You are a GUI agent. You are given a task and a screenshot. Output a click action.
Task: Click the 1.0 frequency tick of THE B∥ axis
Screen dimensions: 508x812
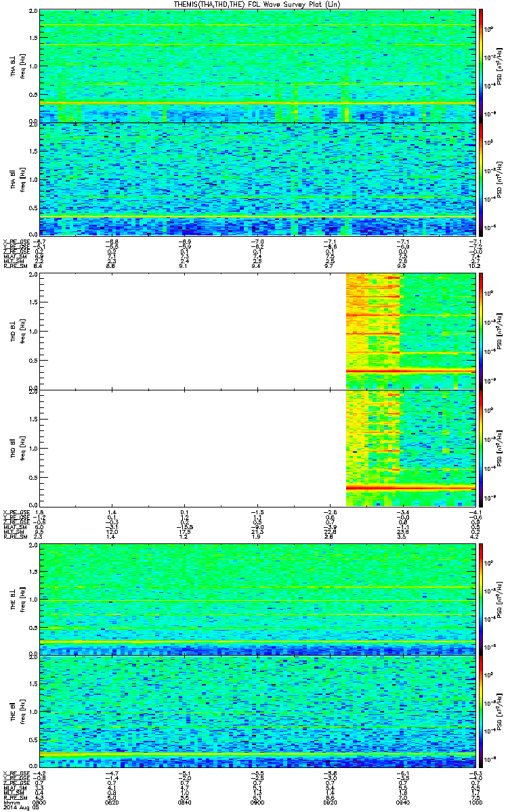[34, 711]
